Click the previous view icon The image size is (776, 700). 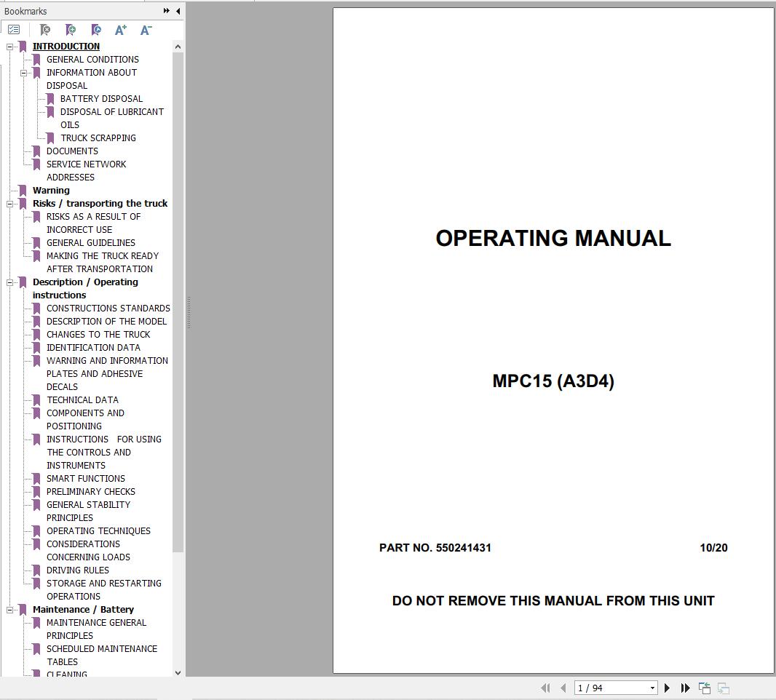[x=705, y=688]
